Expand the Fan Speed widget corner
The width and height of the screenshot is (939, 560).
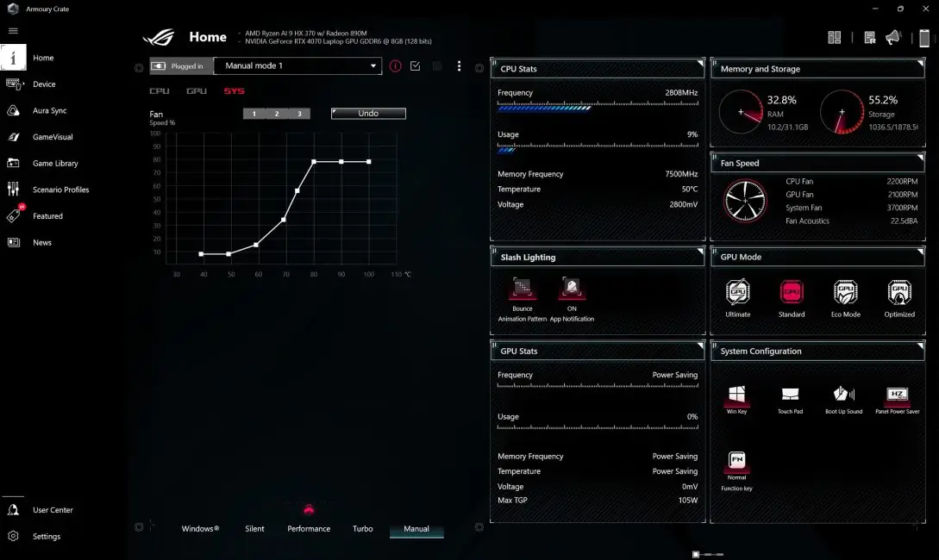click(x=920, y=158)
